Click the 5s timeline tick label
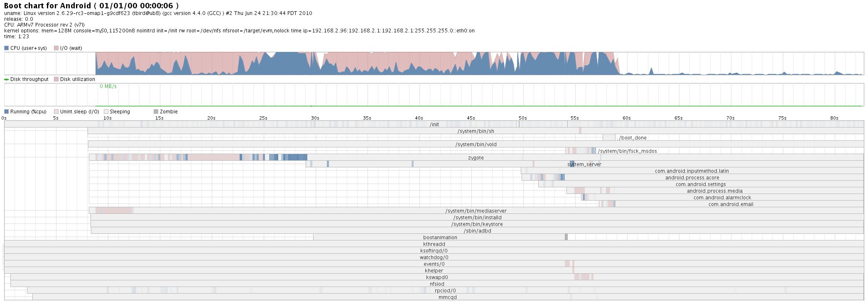This screenshot has height=304, width=868. [x=56, y=118]
